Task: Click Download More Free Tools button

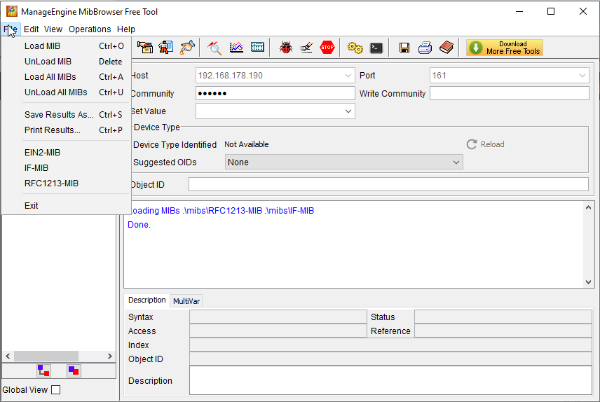Action: click(504, 47)
